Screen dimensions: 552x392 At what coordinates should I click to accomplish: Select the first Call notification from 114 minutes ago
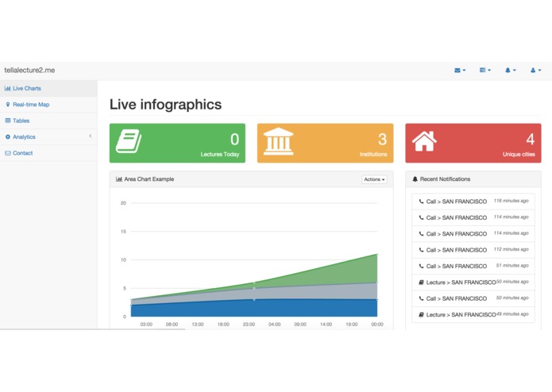tap(473, 217)
